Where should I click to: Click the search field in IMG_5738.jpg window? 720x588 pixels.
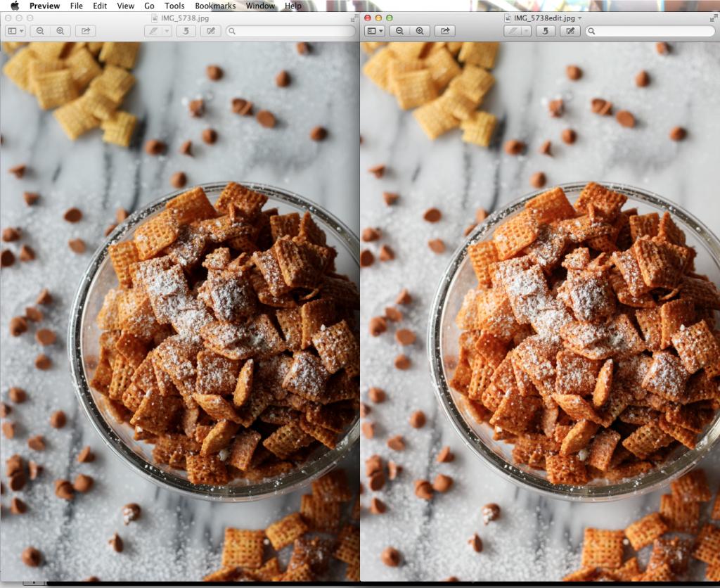[290, 31]
